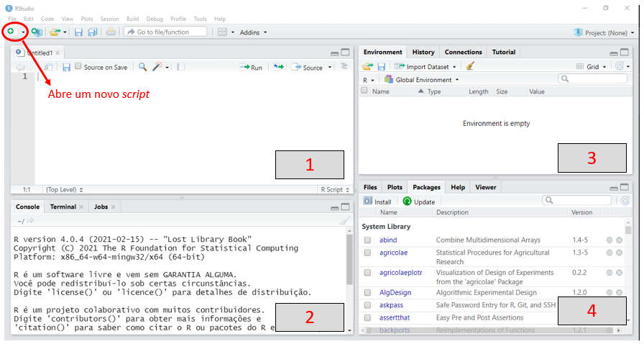Click the New File green plus icon
Image resolution: width=644 pixels, height=344 pixels.
coord(11,31)
